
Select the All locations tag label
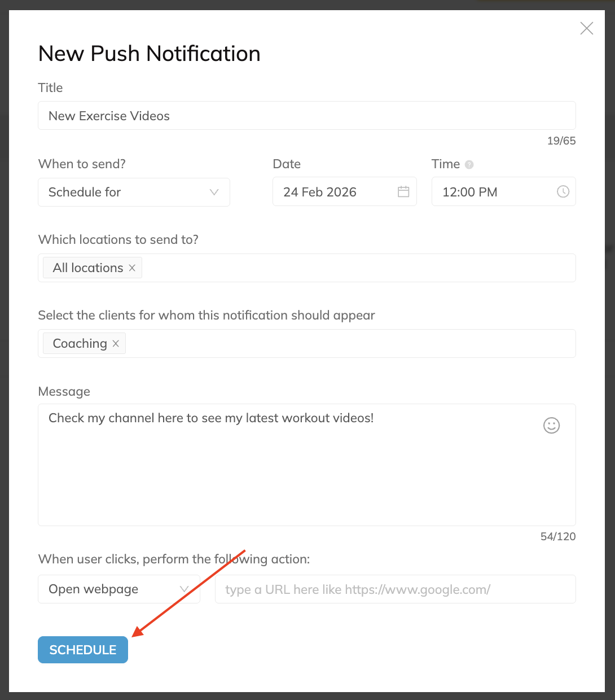point(88,268)
